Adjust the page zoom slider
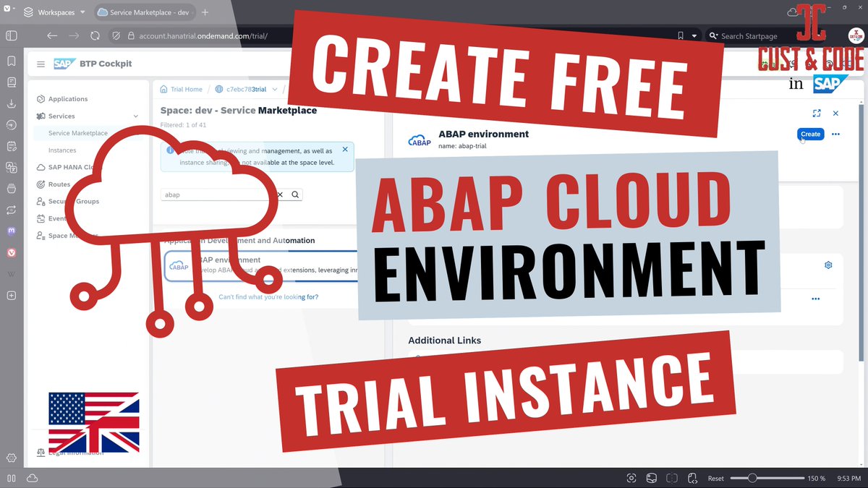The height and width of the screenshot is (488, 868). (766, 479)
